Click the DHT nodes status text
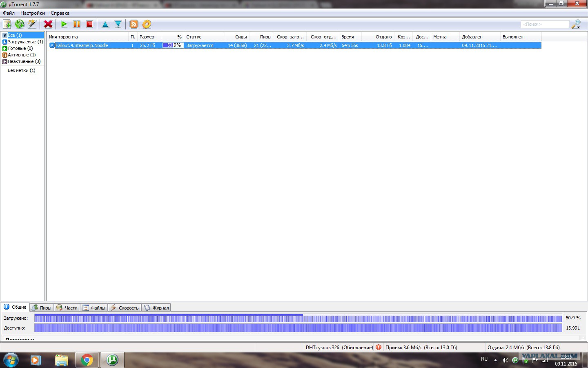The height and width of the screenshot is (368, 588). [x=339, y=348]
